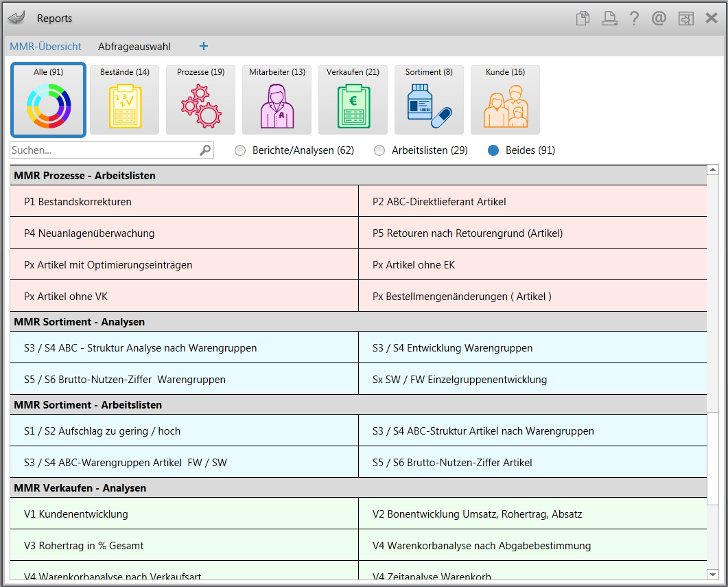Click the search magnifier icon
728x587 pixels.
205,150
